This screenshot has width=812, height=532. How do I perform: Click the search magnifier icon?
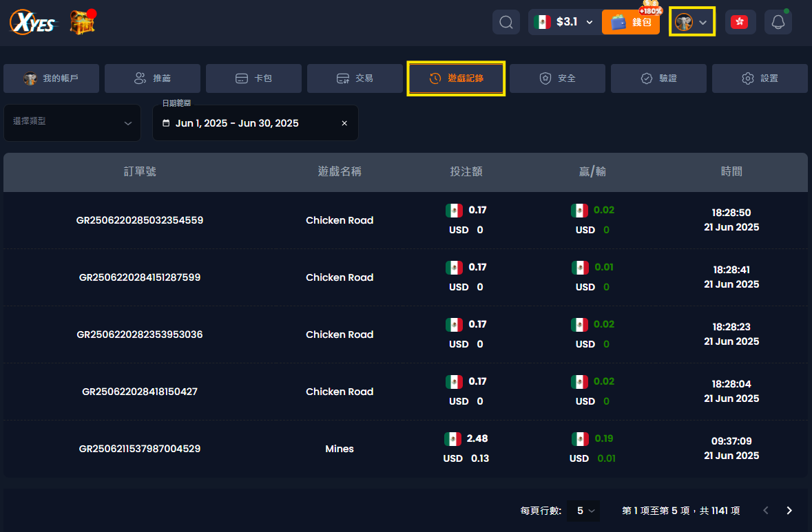pos(506,22)
